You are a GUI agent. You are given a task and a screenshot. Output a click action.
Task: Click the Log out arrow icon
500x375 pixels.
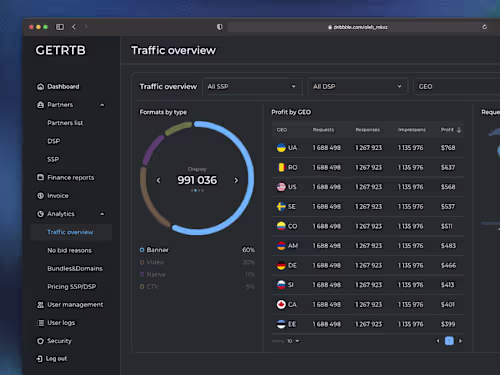tap(39, 359)
